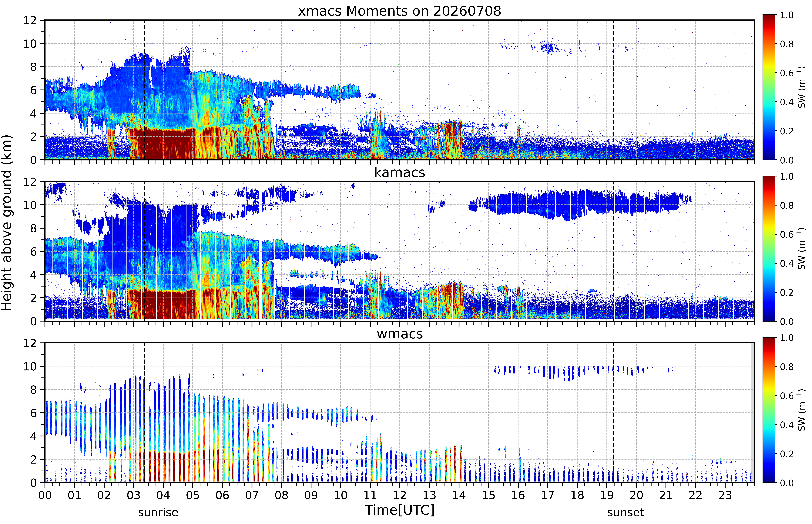Click the "12" km height tick of the xmacs panel
The image size is (812, 524).
tap(30, 20)
